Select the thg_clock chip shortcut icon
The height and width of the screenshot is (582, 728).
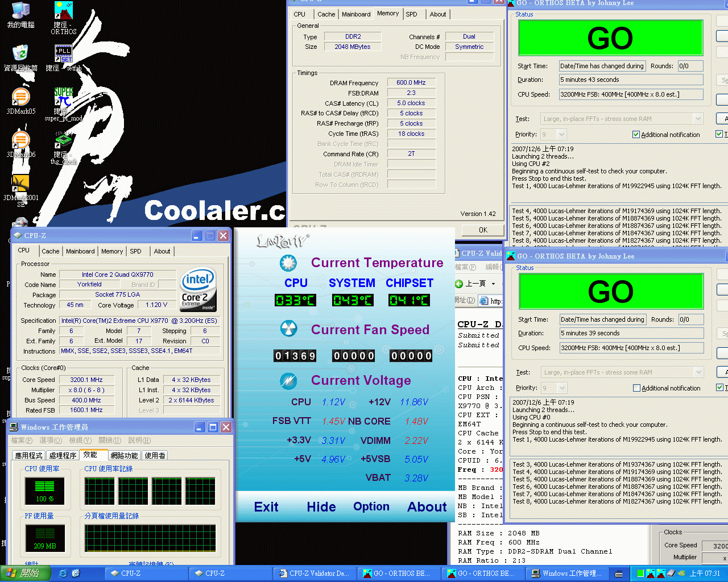(63, 140)
